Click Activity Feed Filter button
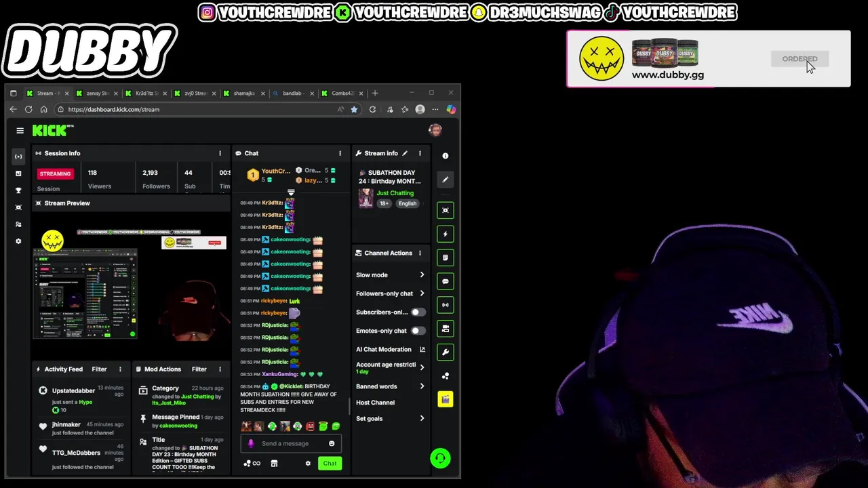The height and width of the screenshot is (488, 868). coord(99,369)
